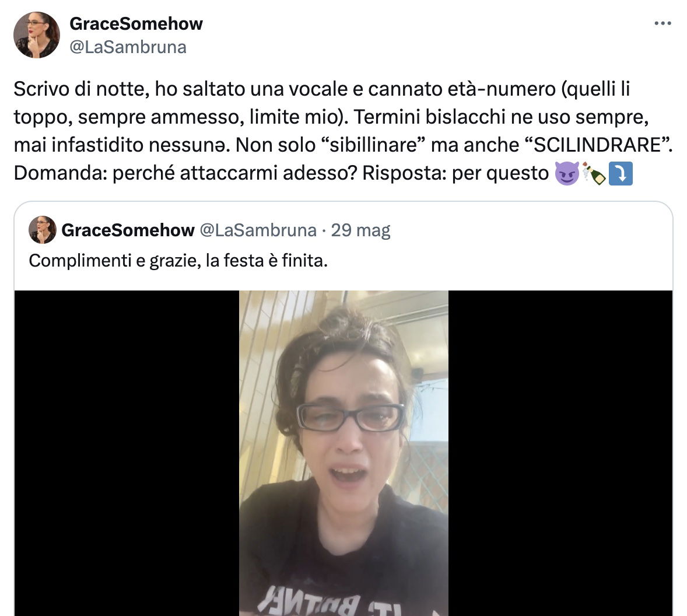Open the tweet's three-dot More menu
Screen dimensions: 687x616
663,23
